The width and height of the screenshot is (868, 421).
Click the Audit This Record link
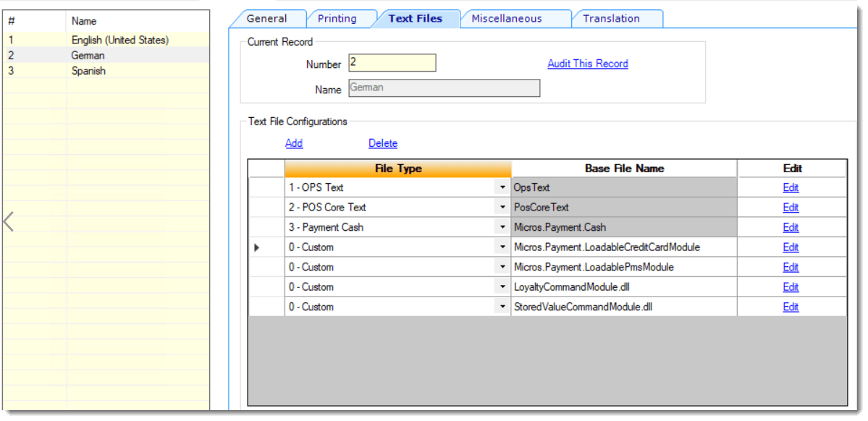point(588,64)
